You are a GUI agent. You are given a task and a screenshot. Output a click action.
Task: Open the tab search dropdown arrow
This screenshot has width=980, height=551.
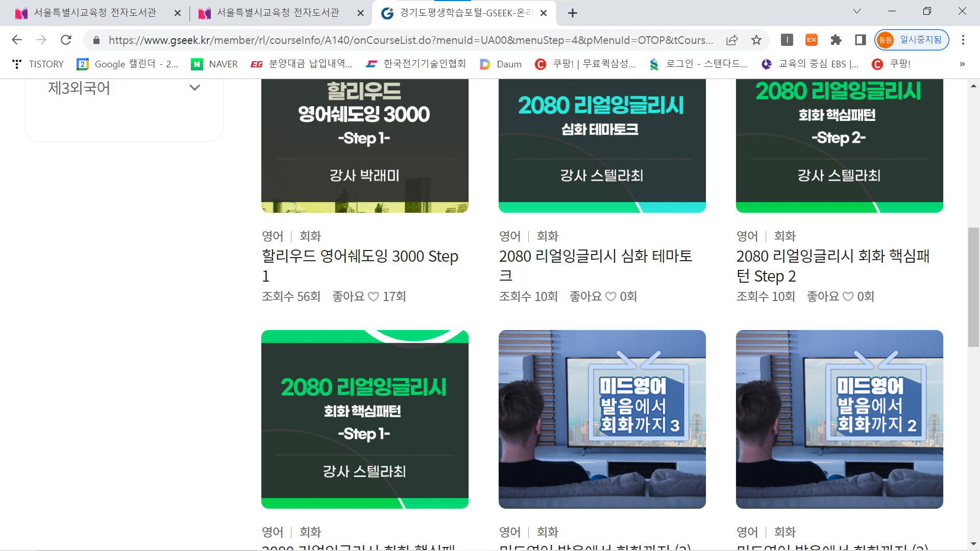(857, 11)
